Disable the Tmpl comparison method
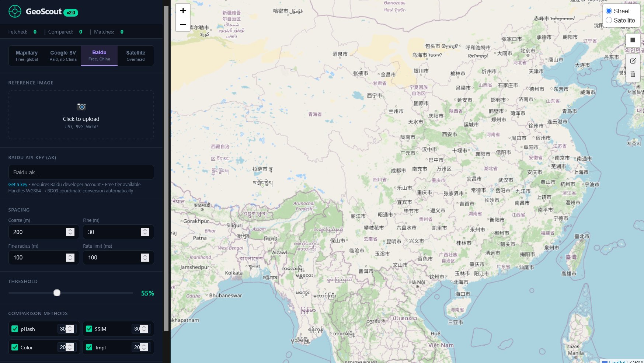644x363 pixels. click(89, 347)
